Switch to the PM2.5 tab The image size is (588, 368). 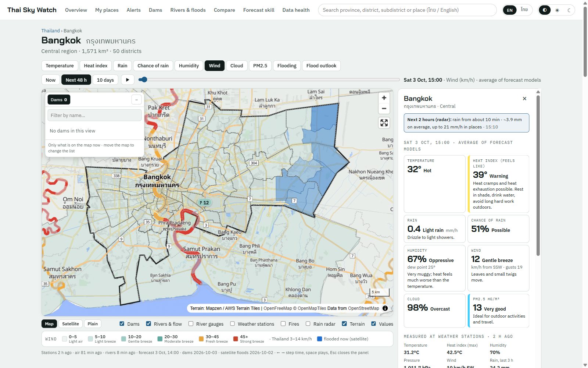coord(260,66)
